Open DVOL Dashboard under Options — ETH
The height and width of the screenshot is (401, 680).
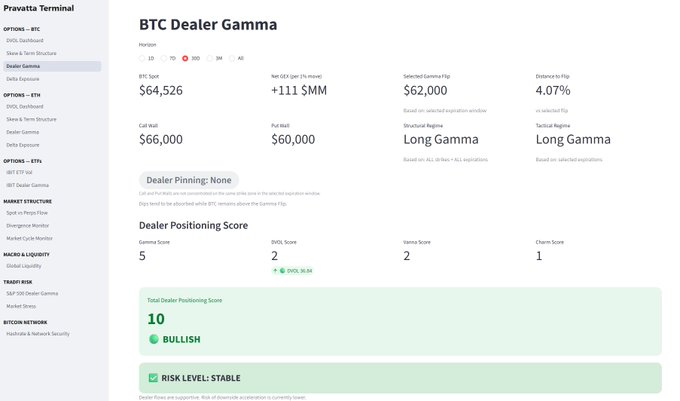pos(25,106)
